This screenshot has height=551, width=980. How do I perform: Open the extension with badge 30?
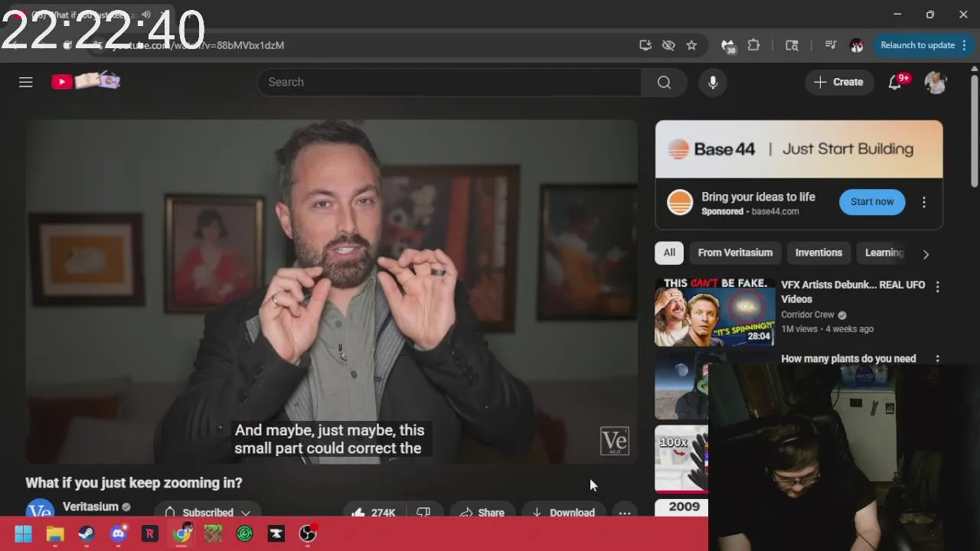pyautogui.click(x=728, y=46)
